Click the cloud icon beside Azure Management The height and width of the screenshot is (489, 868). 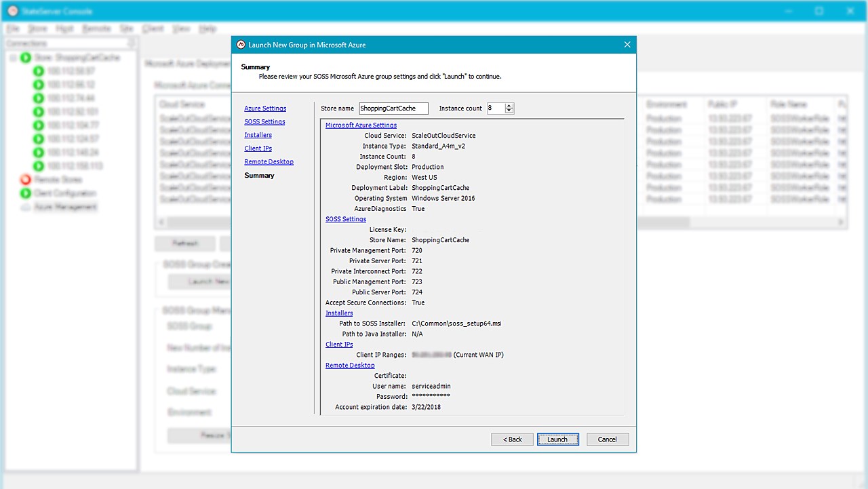26,207
